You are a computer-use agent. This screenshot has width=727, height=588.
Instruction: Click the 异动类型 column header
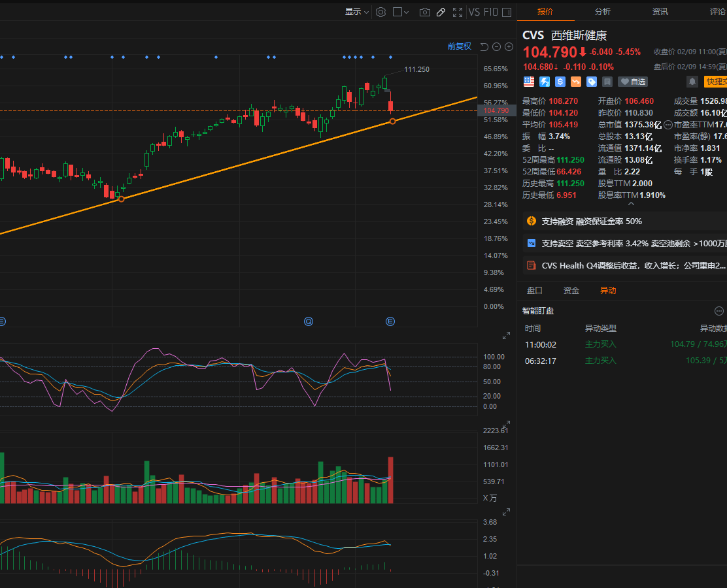600,329
